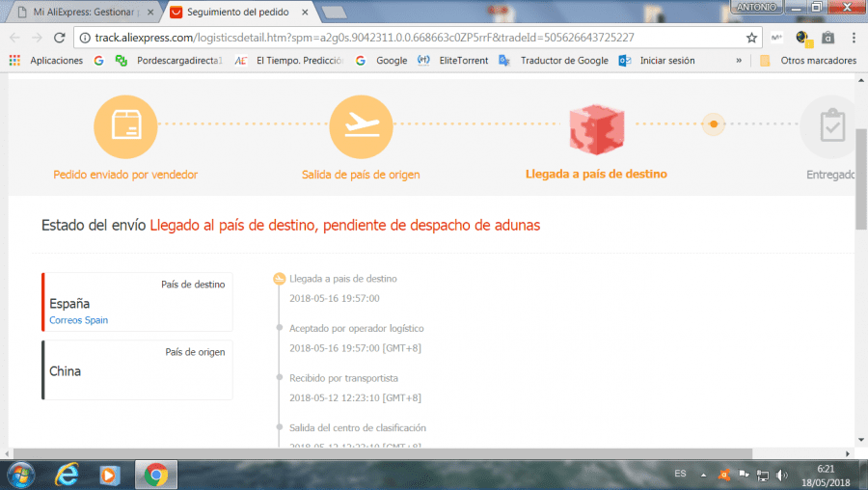This screenshot has height=490, width=868.
Task: Bookmark this page with the star icon
Action: tap(751, 38)
